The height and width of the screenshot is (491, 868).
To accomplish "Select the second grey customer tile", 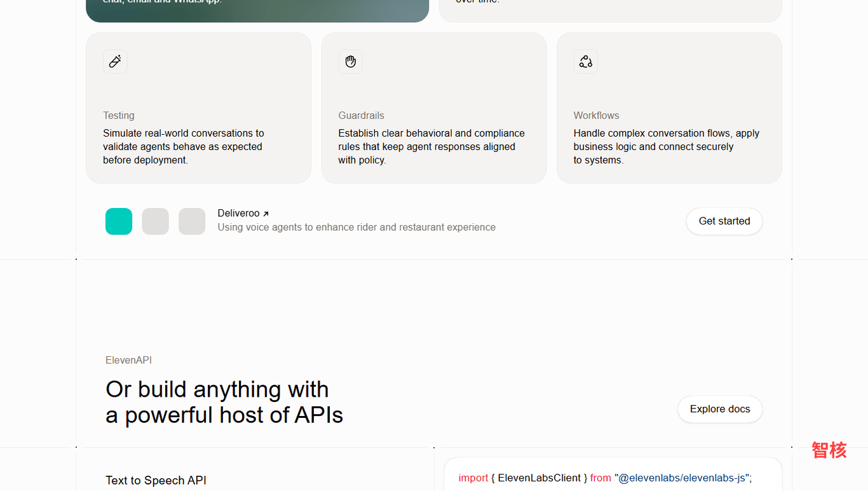I will click(x=156, y=221).
